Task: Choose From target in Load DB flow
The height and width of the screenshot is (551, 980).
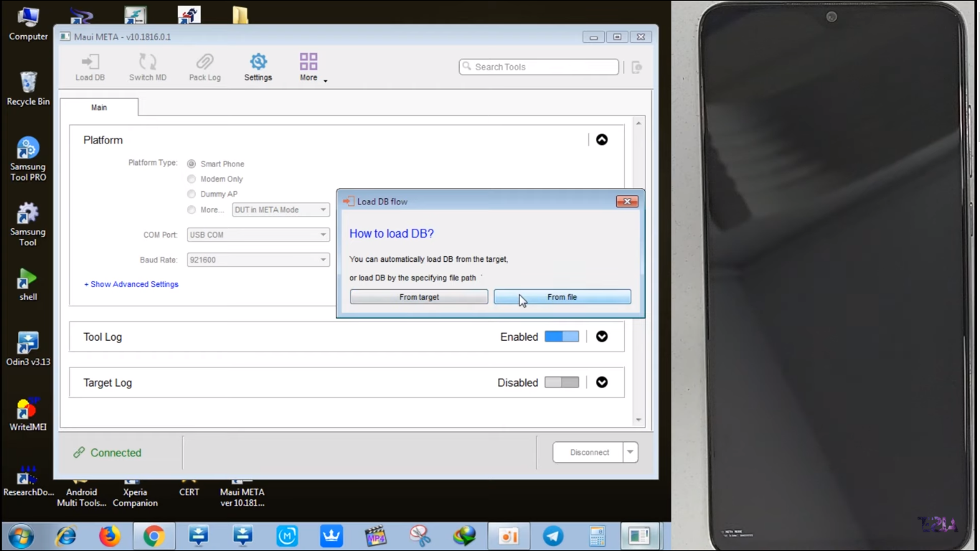Action: [x=419, y=297]
